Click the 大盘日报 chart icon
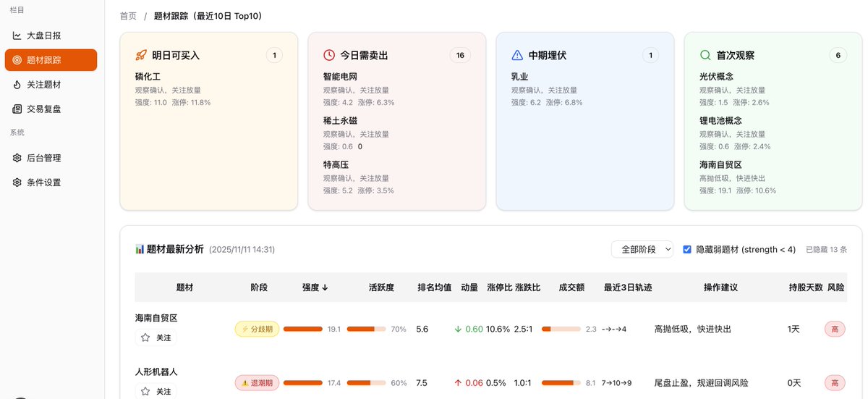Viewport: 868px width, 399px height. click(17, 35)
